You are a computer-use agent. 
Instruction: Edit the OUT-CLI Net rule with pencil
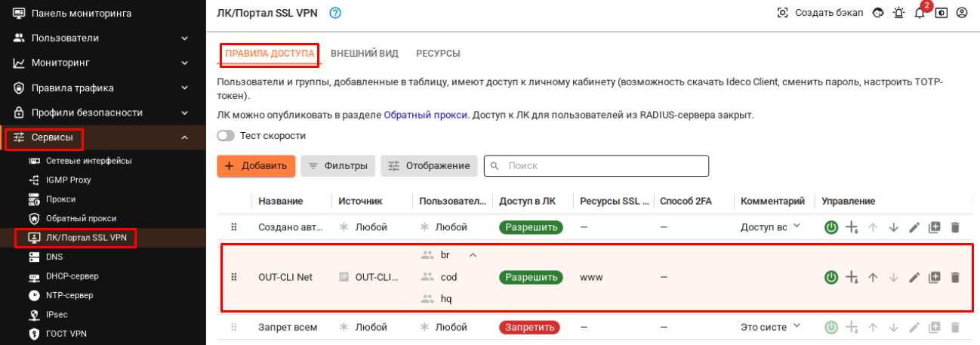914,277
